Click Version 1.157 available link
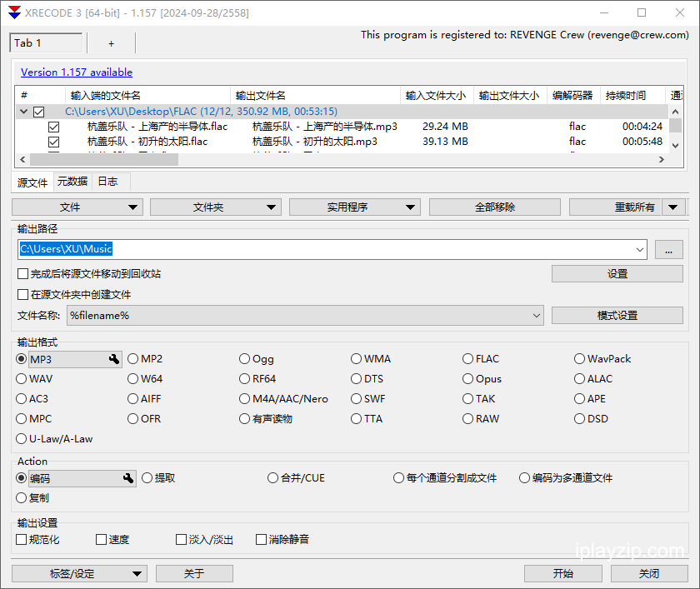 (77, 72)
